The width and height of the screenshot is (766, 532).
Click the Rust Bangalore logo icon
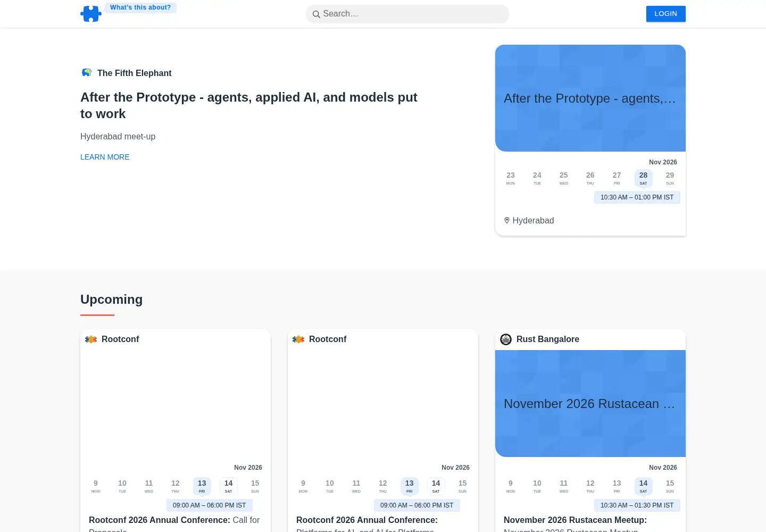pos(506,339)
